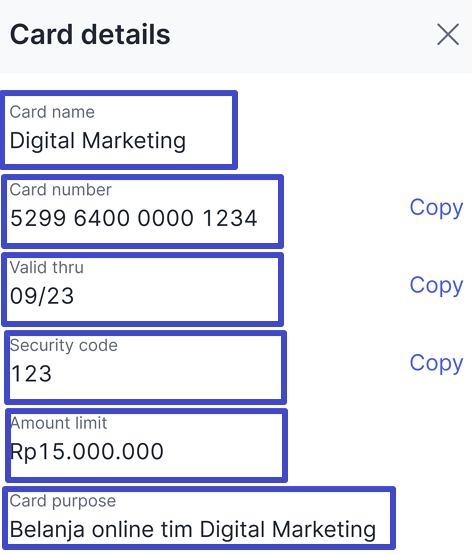
Task: Select the Valid thru label
Action: pyautogui.click(x=47, y=267)
